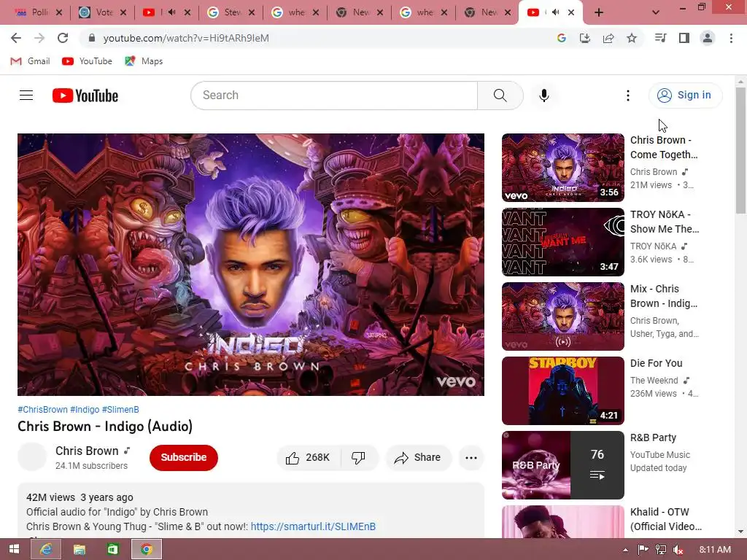Open more actions ellipsis under video

click(471, 458)
